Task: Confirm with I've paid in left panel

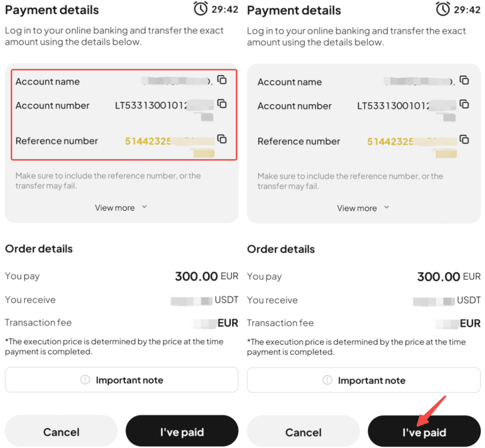Action: tap(182, 432)
